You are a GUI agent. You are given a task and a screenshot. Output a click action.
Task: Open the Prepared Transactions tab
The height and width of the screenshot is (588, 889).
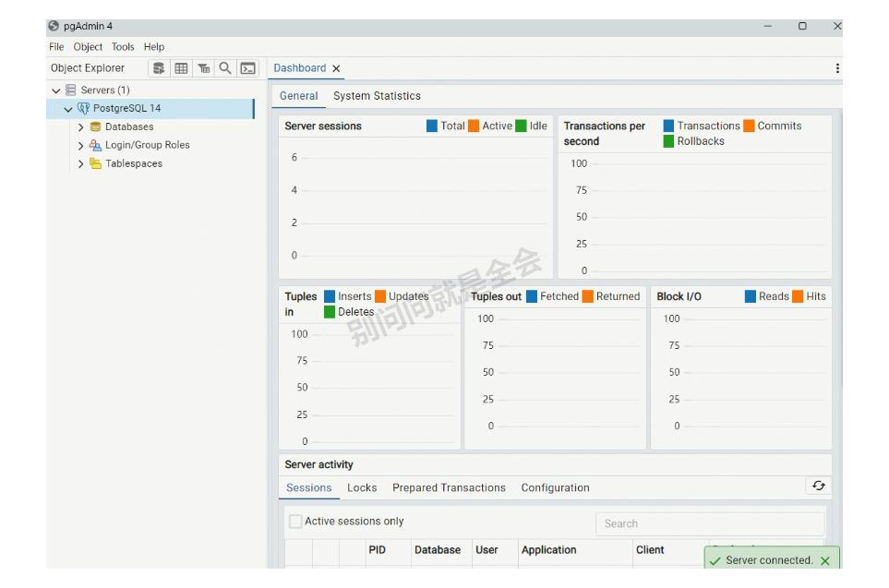[449, 487]
